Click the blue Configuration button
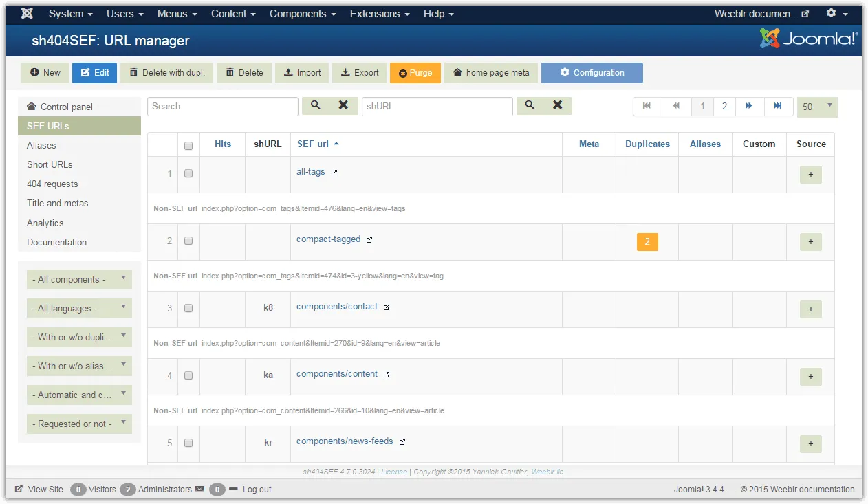The height and width of the screenshot is (504, 868). pos(592,73)
